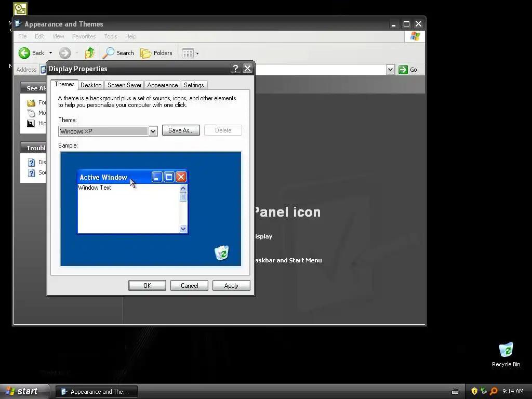
Task: Select the Appearance tab
Action: pos(163,85)
